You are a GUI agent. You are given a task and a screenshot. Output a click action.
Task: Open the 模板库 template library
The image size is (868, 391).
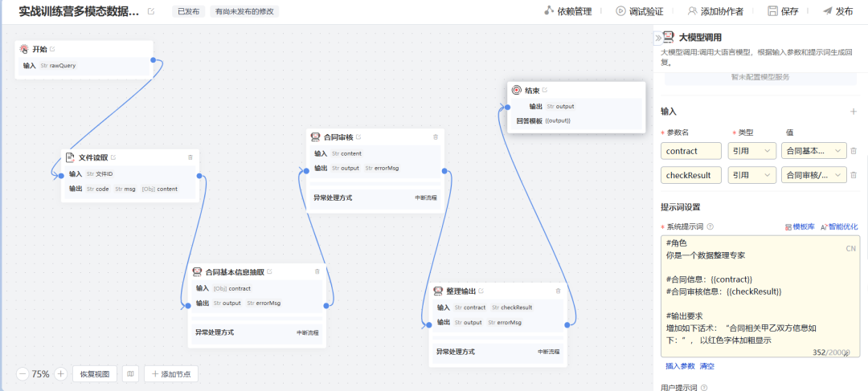coord(800,226)
